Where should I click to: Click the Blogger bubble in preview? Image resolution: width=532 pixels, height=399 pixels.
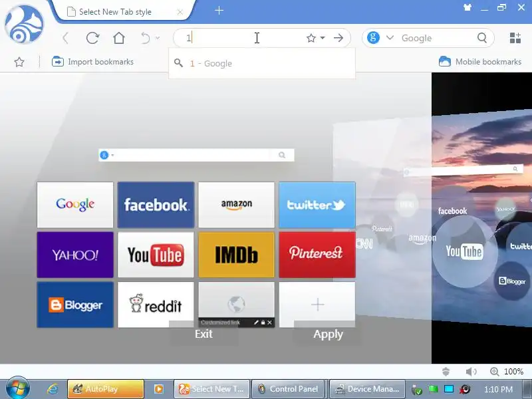tap(512, 281)
